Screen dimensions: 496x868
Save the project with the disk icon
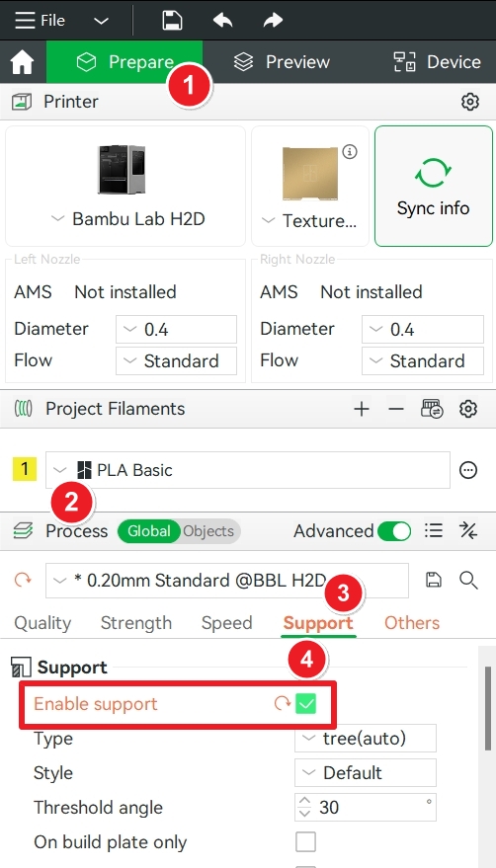pyautogui.click(x=172, y=21)
